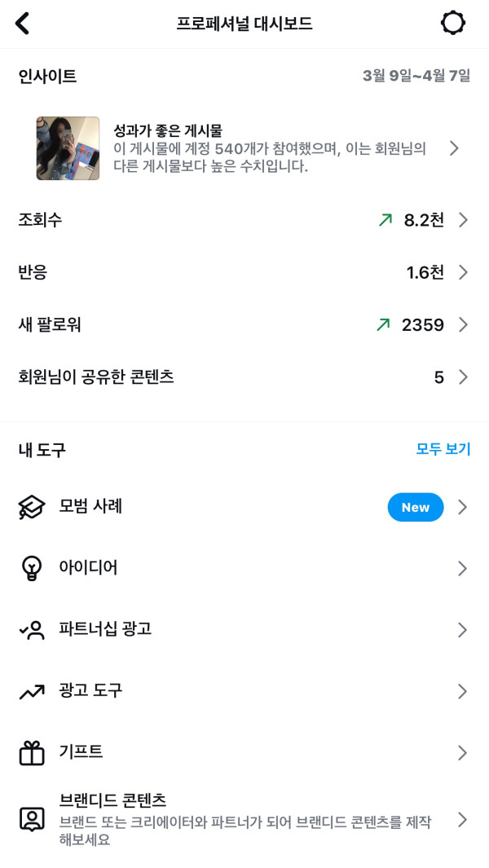Open the 성과가 좋은 게시물 chevron
Viewport: 489px width, 868px height.
(455, 148)
